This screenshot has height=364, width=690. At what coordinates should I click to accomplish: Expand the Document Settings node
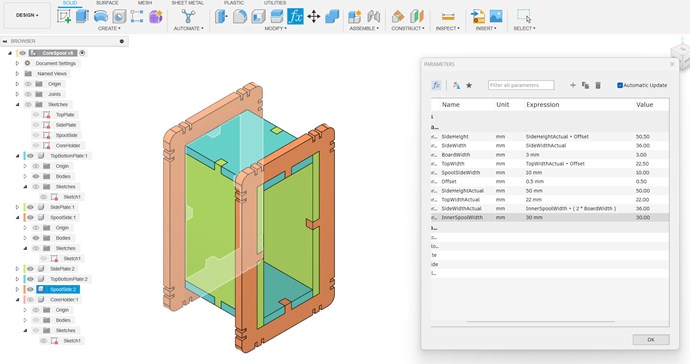click(18, 63)
